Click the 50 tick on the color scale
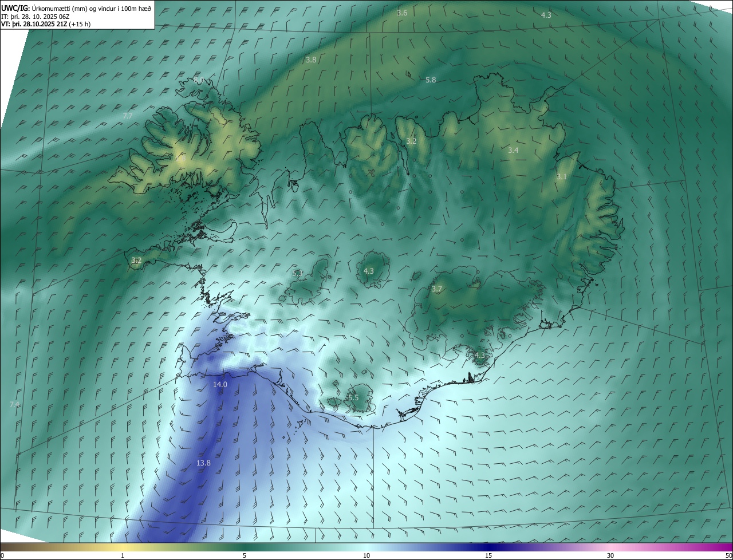 tap(728, 555)
